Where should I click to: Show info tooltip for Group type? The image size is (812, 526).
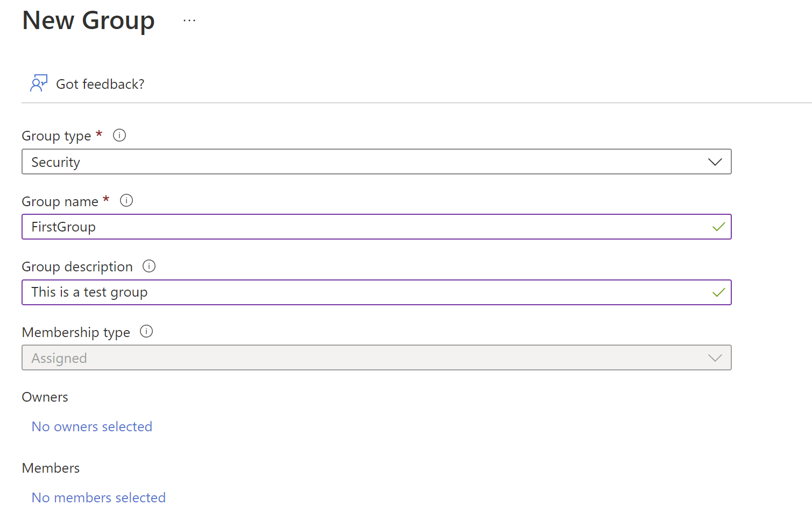119,136
